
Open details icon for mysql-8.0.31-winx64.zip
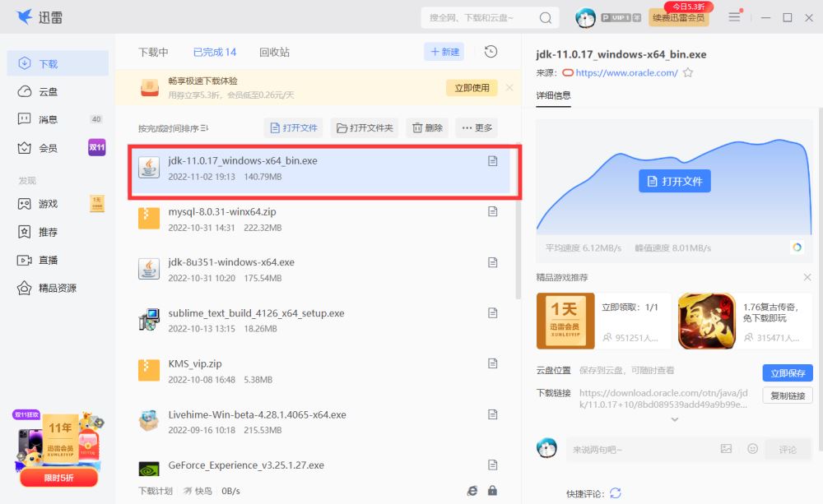pos(493,212)
